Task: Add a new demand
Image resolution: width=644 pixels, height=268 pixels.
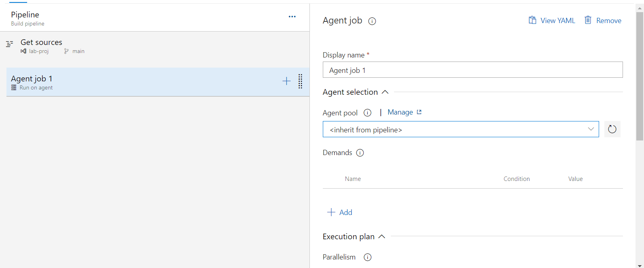Action: pos(340,212)
